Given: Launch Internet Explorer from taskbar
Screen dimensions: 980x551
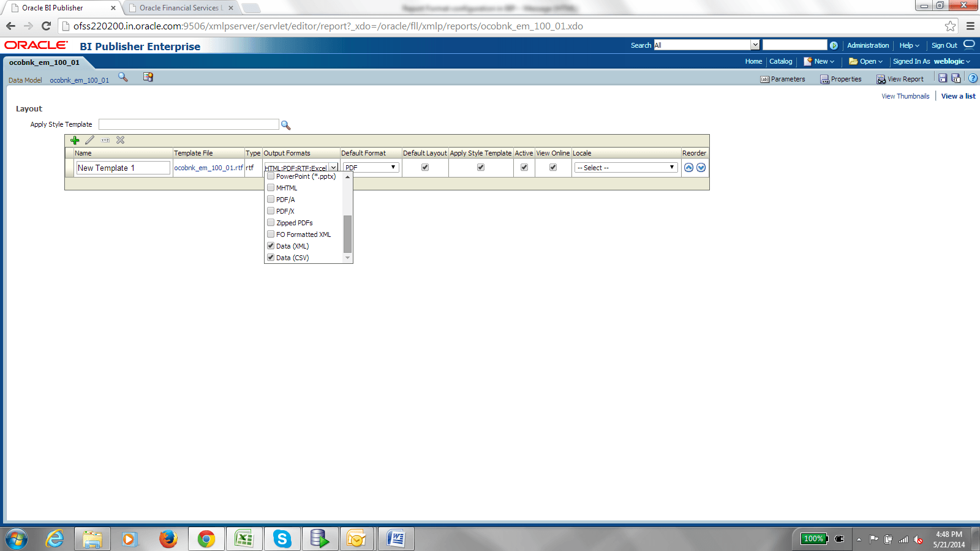Looking at the screenshot, I should [x=55, y=539].
